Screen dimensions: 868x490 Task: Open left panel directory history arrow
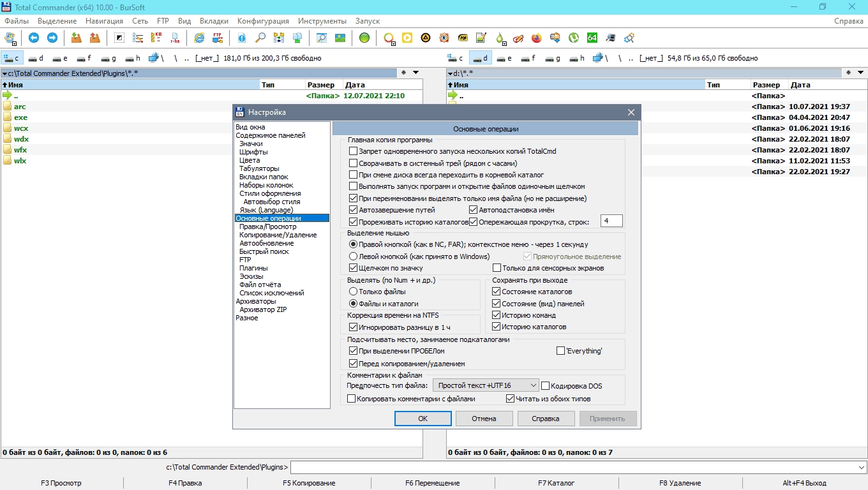[415, 73]
